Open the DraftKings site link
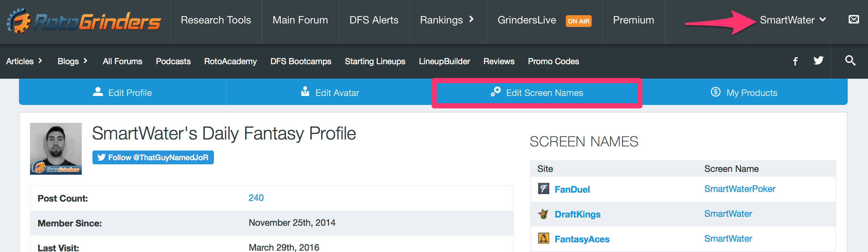Viewport: 868px width, 252px height. tap(578, 214)
